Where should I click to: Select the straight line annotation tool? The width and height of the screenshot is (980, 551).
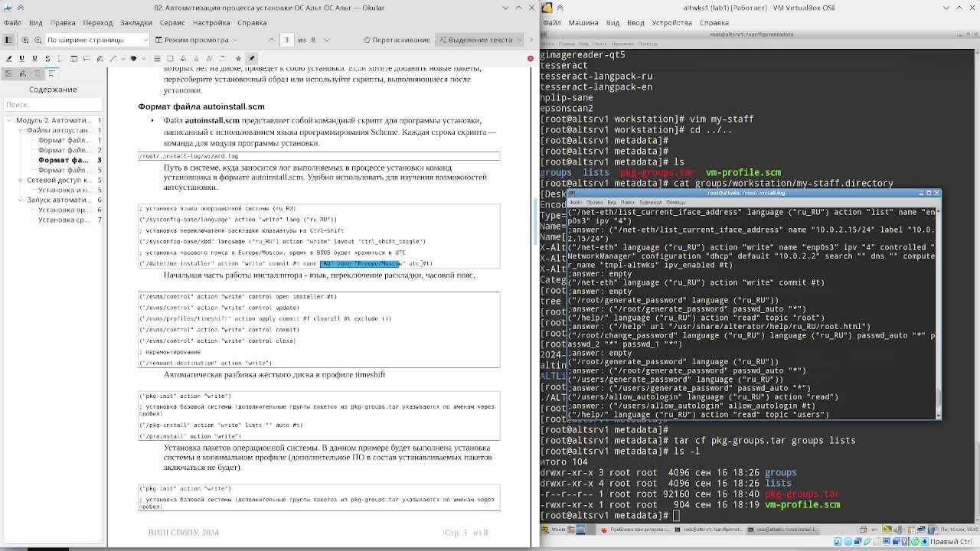point(113,58)
